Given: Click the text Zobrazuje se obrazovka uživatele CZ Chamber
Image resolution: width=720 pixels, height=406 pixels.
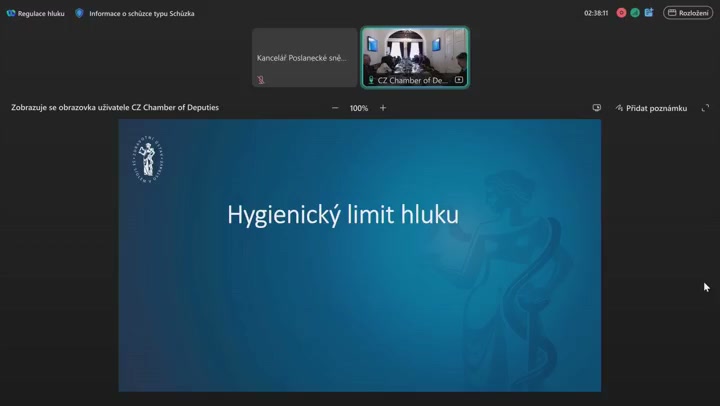Looking at the screenshot, I should pos(115,107).
